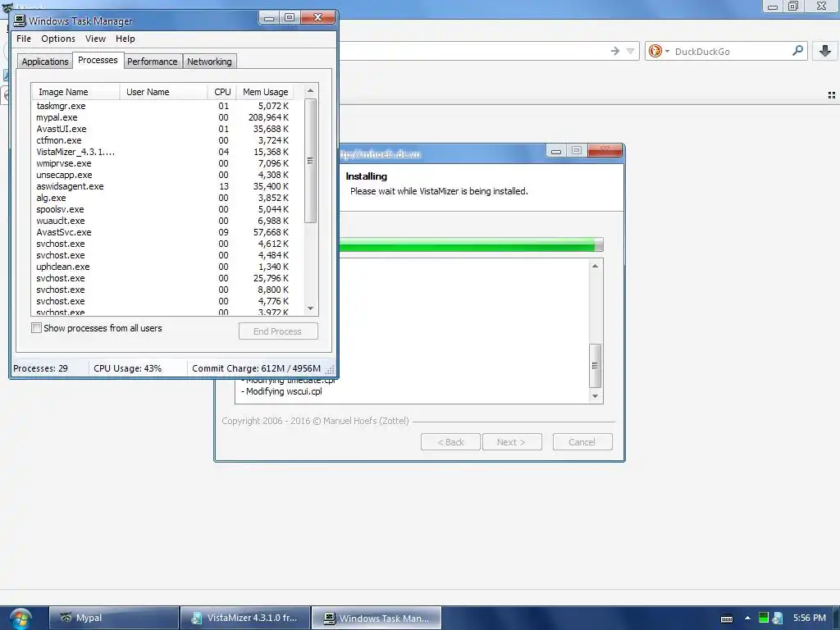The height and width of the screenshot is (630, 840).
Task: Click the End Process button
Action: tap(278, 331)
